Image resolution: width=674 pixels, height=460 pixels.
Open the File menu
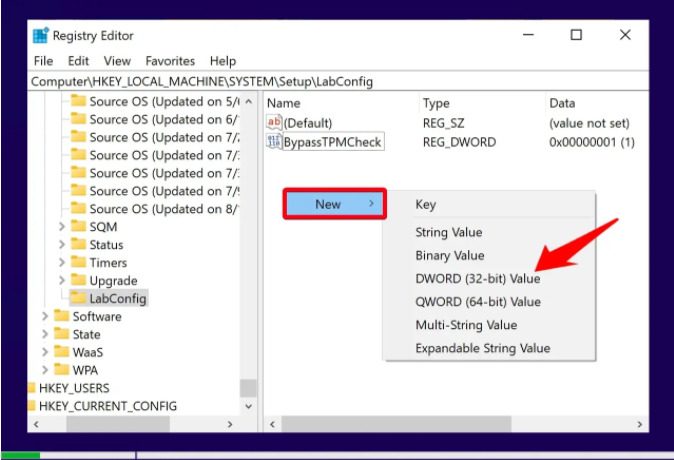(x=43, y=61)
